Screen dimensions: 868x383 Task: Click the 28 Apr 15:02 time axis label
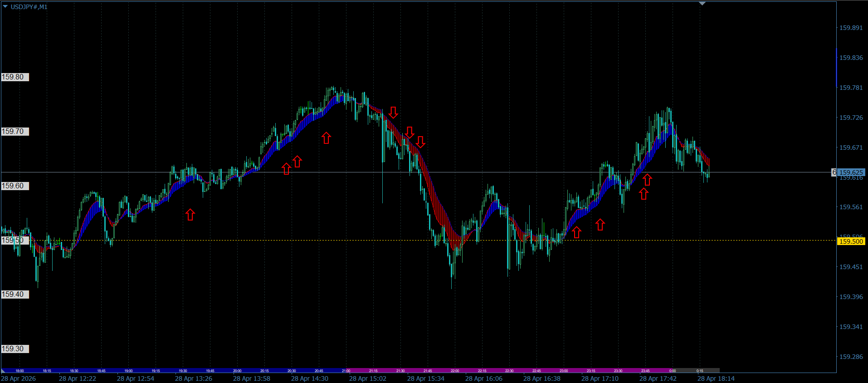pos(368,378)
